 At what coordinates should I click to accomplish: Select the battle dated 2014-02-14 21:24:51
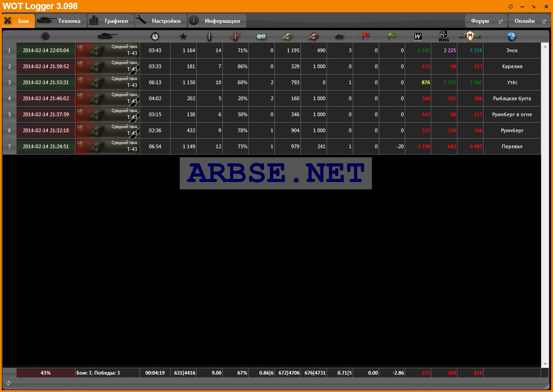pos(46,146)
